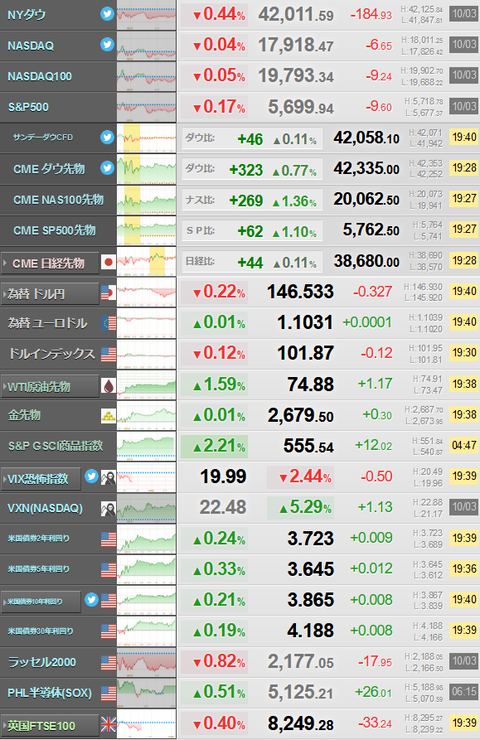Open the VXN(NASDAQ) mini chart

[146, 508]
